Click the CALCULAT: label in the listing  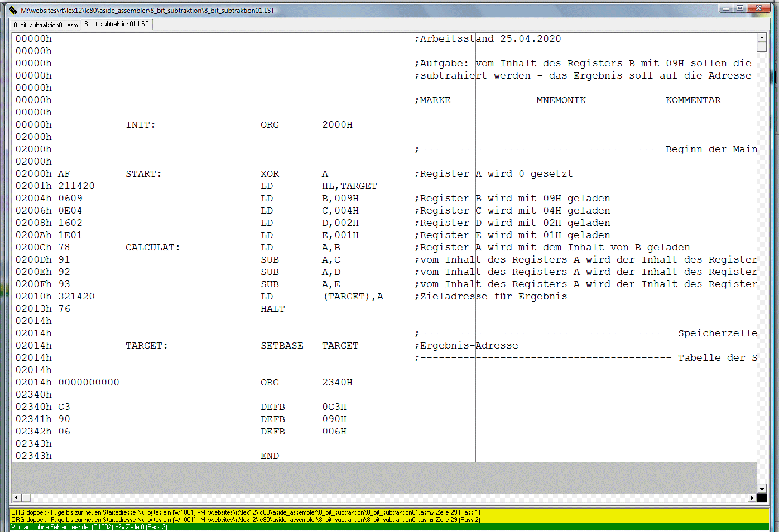click(152, 248)
